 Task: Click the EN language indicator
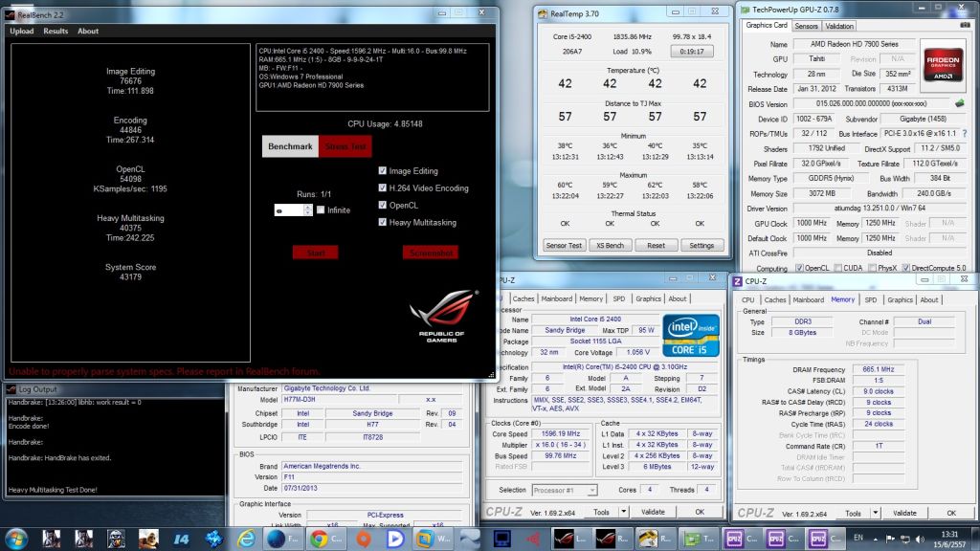tap(858, 538)
